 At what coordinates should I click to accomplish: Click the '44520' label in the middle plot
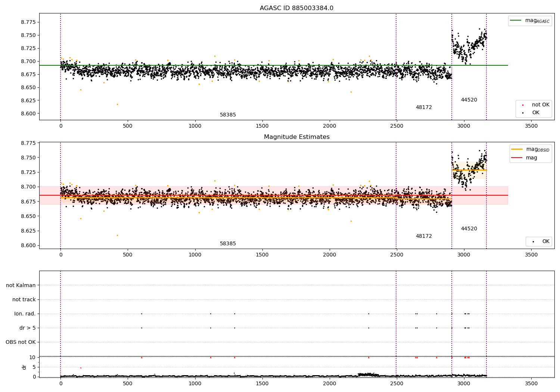point(469,229)
